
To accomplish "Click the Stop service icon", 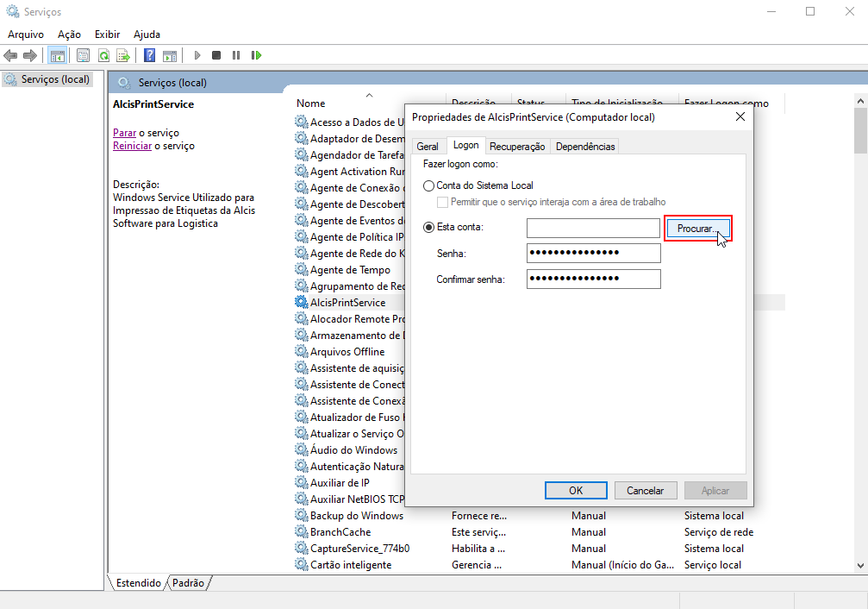I will point(216,55).
